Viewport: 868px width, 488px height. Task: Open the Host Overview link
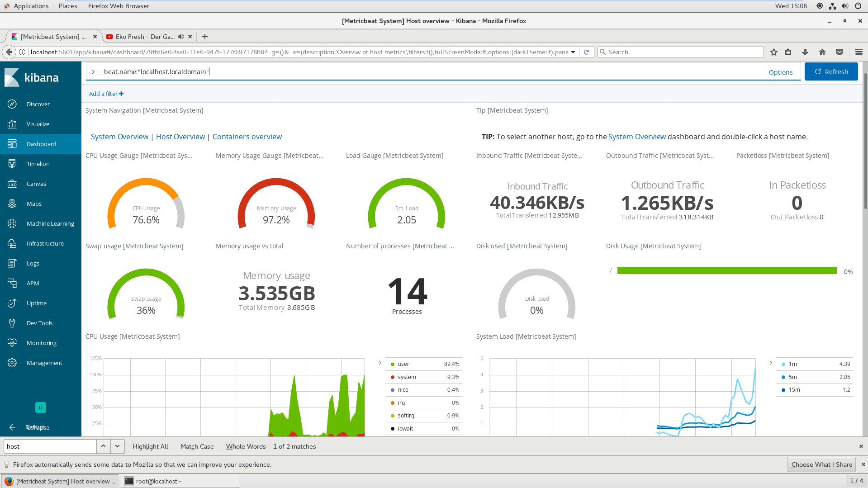pos(180,137)
